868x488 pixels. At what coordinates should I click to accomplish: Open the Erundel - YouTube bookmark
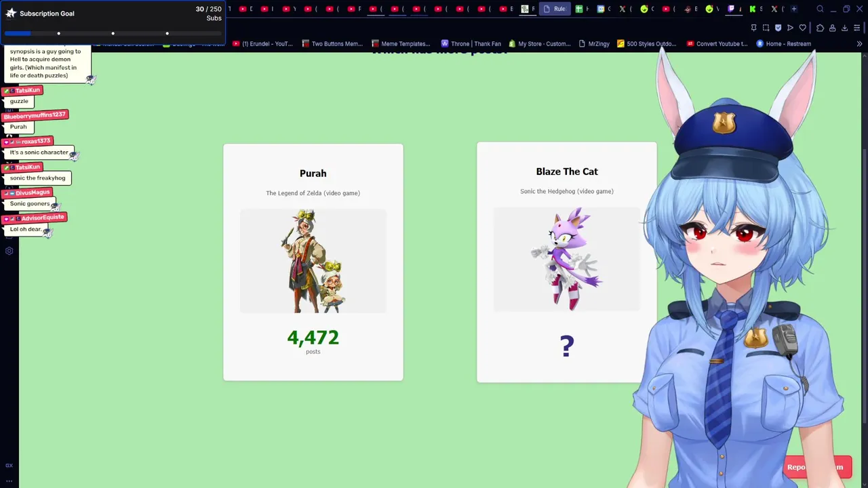click(262, 43)
